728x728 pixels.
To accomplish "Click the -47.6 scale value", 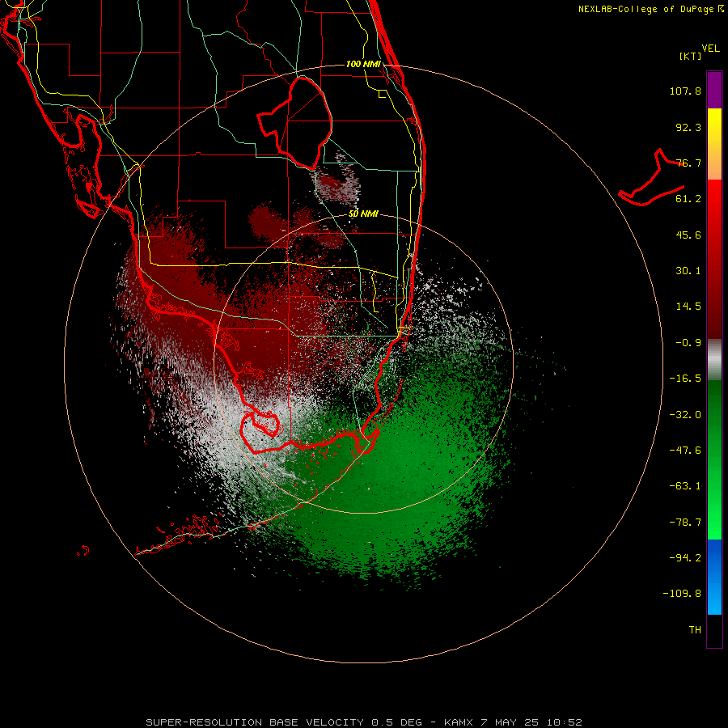I will (x=685, y=451).
